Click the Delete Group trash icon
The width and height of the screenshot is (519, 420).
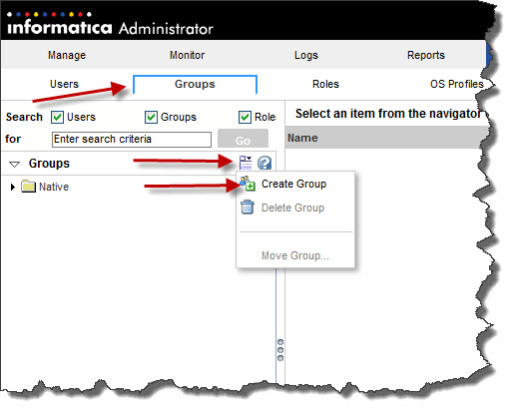(x=248, y=208)
